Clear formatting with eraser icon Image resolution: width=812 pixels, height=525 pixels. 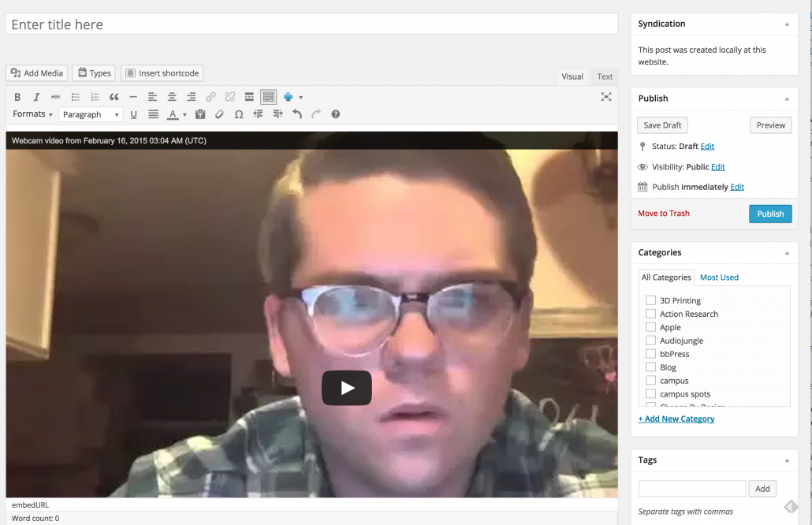220,114
